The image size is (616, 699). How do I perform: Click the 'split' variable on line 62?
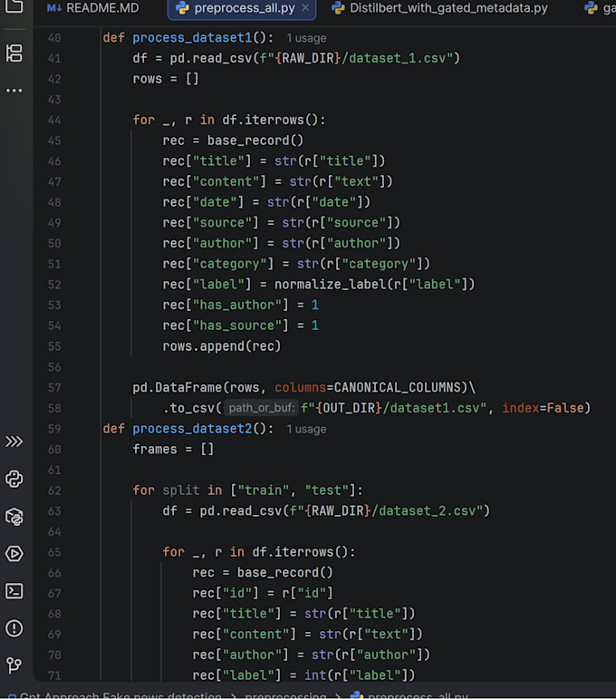point(181,490)
